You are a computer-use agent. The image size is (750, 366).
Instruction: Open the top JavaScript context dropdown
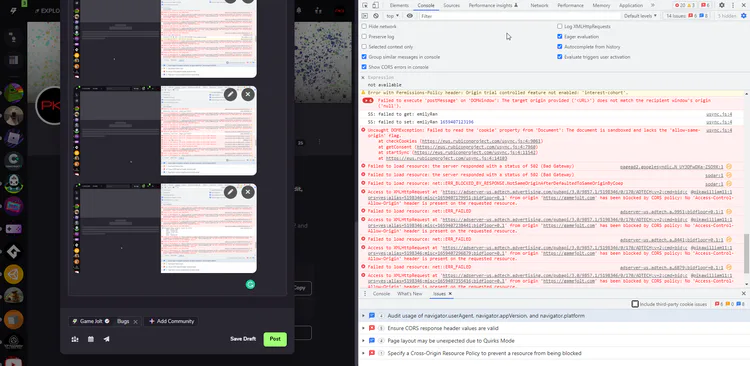pyautogui.click(x=392, y=16)
